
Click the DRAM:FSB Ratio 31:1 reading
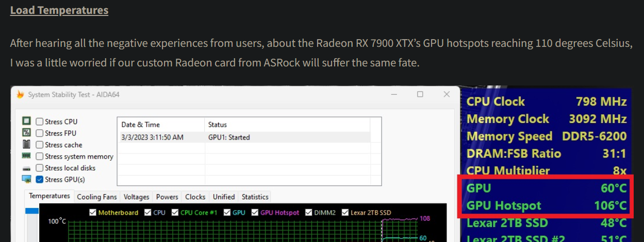[x=547, y=153]
